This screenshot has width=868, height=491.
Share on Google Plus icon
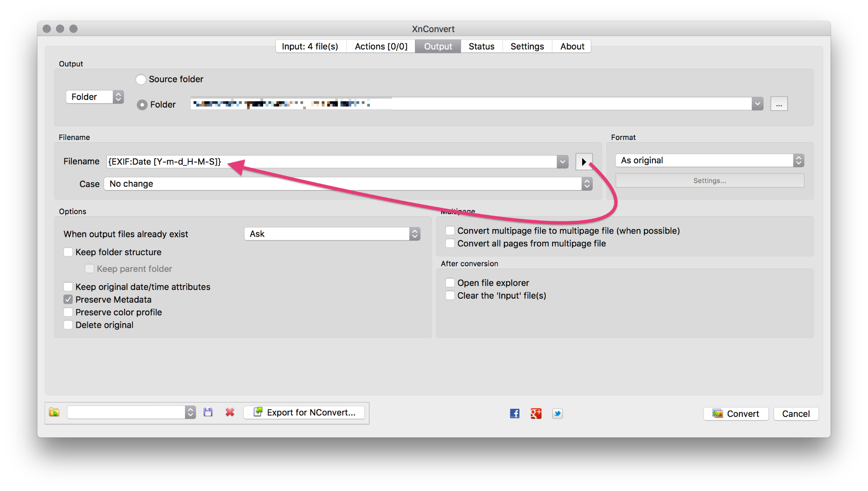(536, 413)
